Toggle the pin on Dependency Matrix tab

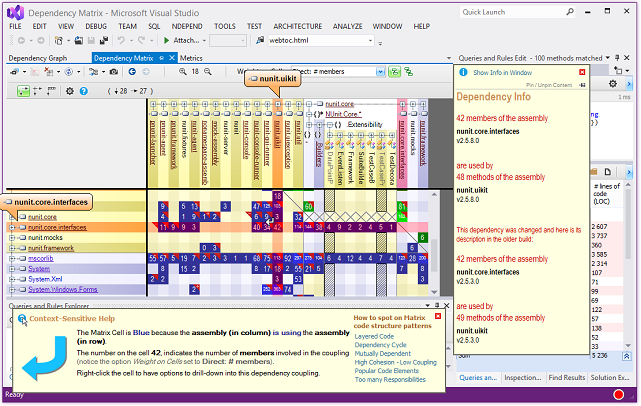161,58
